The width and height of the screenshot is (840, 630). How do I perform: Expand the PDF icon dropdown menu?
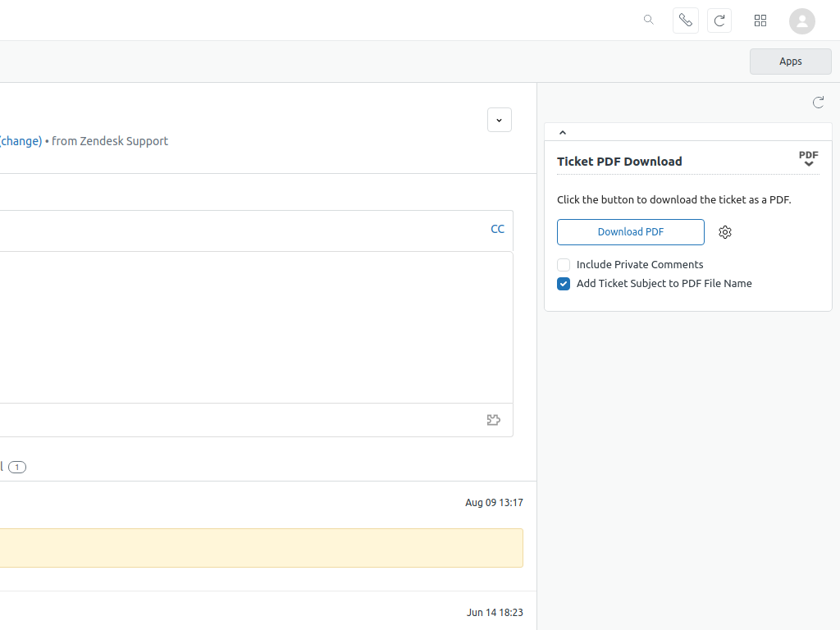[x=809, y=160]
